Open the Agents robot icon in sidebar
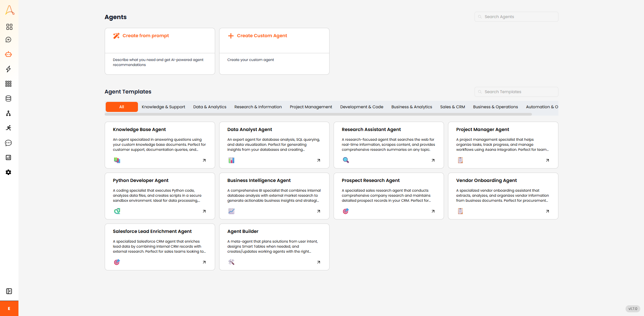The width and height of the screenshot is (644, 316). click(8, 54)
